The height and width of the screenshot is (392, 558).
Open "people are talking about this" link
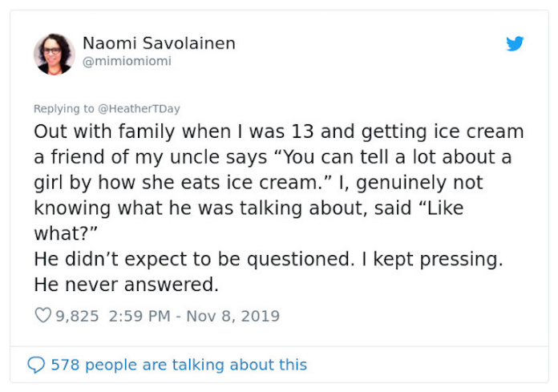click(x=196, y=365)
